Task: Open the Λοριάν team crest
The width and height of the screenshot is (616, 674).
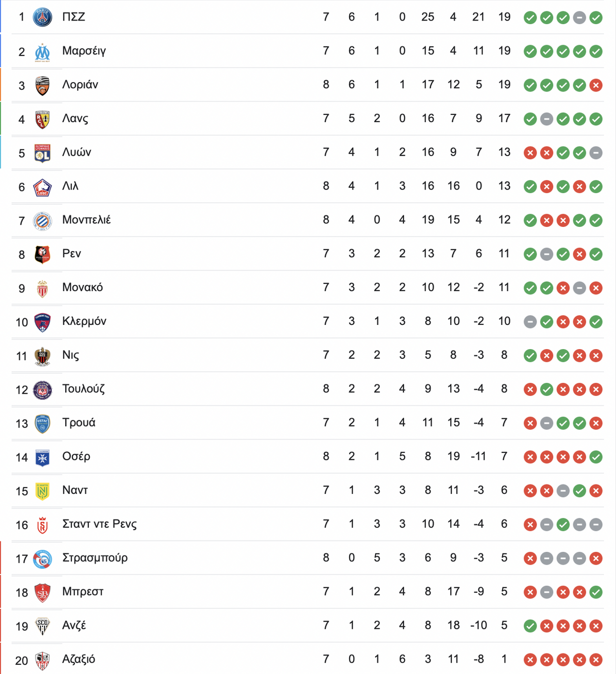Action: point(43,86)
